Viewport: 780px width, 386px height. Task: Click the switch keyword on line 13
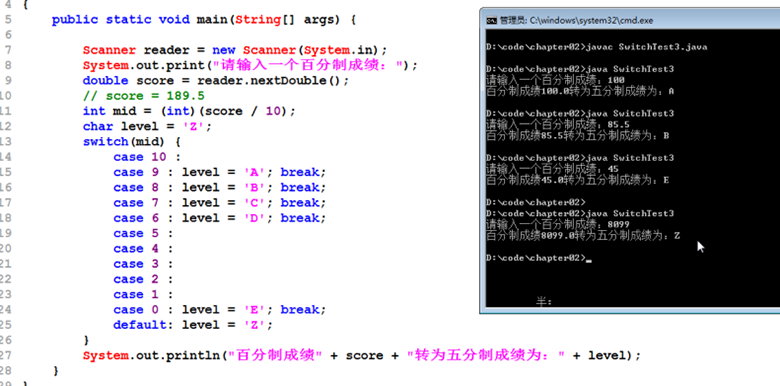pos(105,142)
